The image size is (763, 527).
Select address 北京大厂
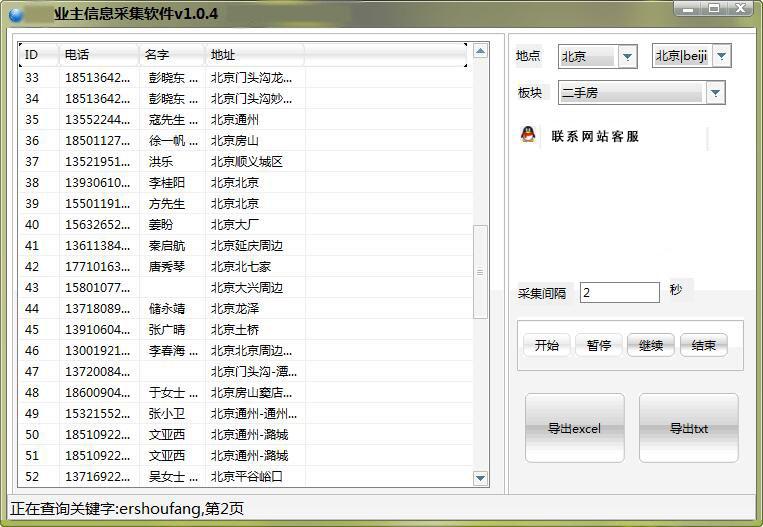tap(235, 224)
